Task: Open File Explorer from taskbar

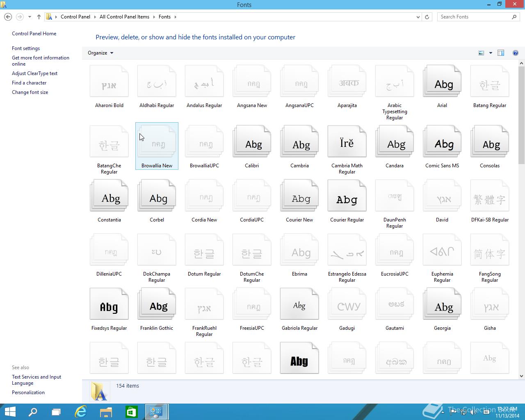Action: 106,412
